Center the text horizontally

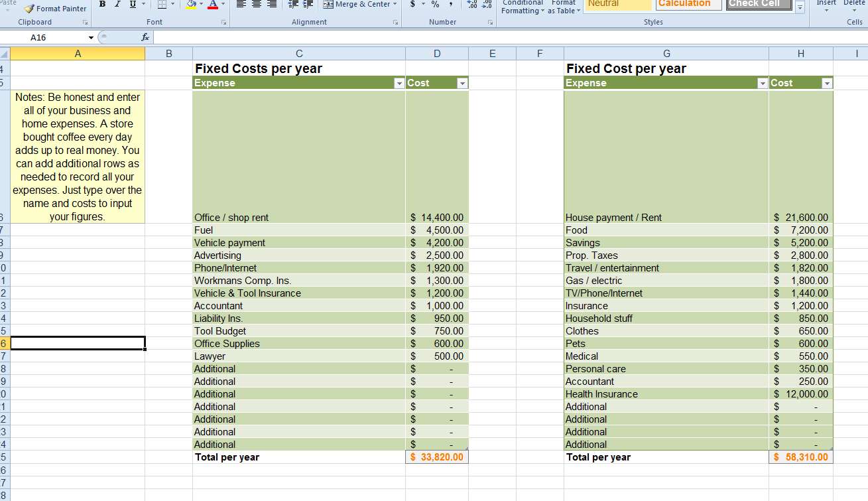[257, 4]
